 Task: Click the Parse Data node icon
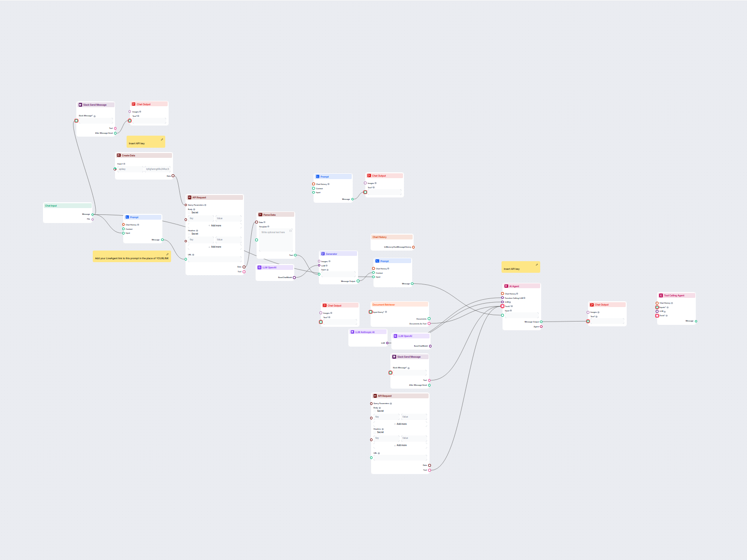(260, 215)
